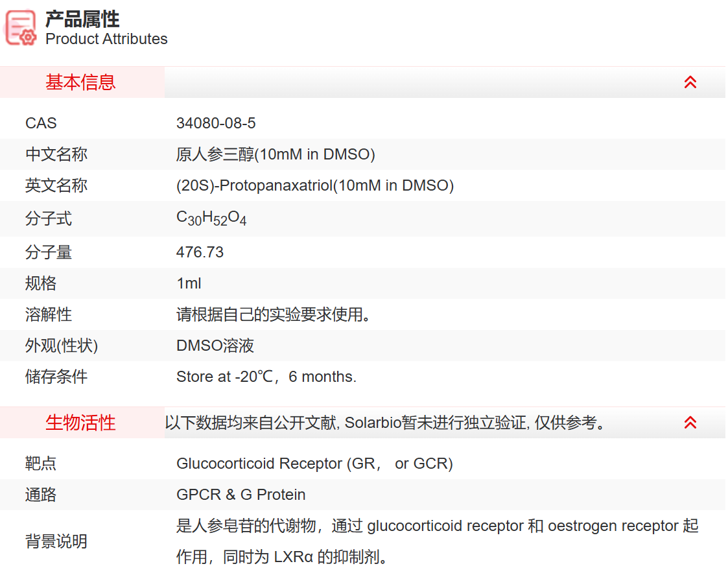The image size is (728, 577).
Task: Click the 1ml specification value
Action: (x=189, y=283)
